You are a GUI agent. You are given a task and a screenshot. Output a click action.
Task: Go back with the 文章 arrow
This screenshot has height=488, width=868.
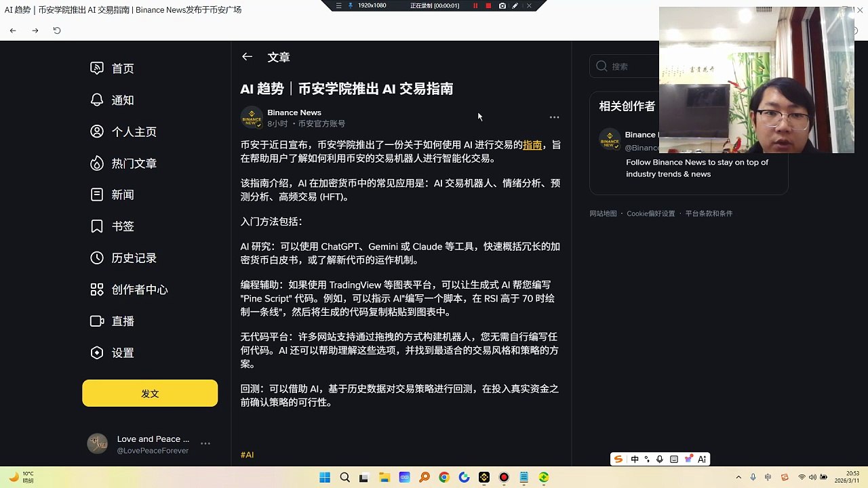[x=247, y=57]
